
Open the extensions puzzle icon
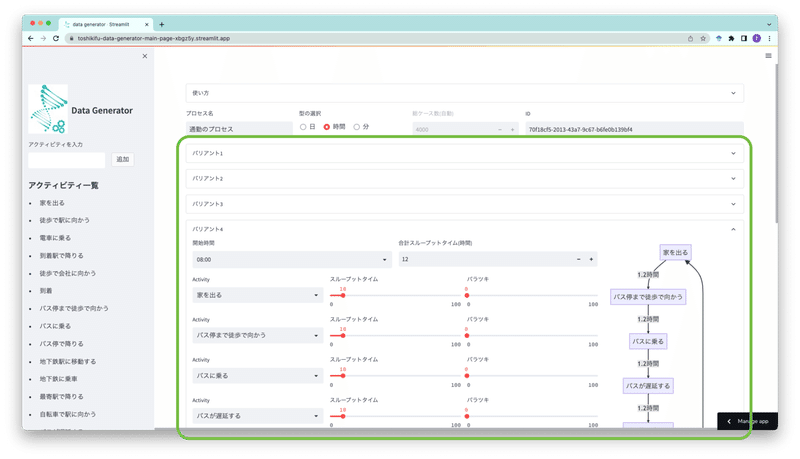tap(731, 38)
